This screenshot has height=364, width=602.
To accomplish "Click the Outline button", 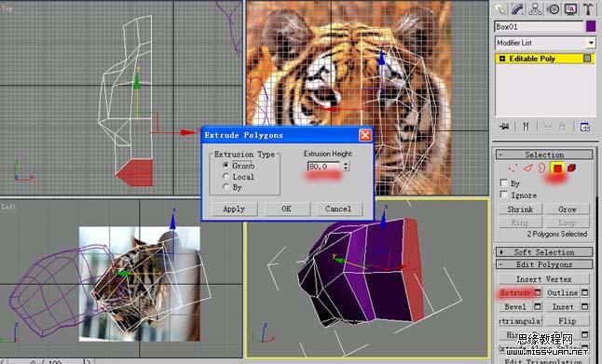I will tap(563, 292).
